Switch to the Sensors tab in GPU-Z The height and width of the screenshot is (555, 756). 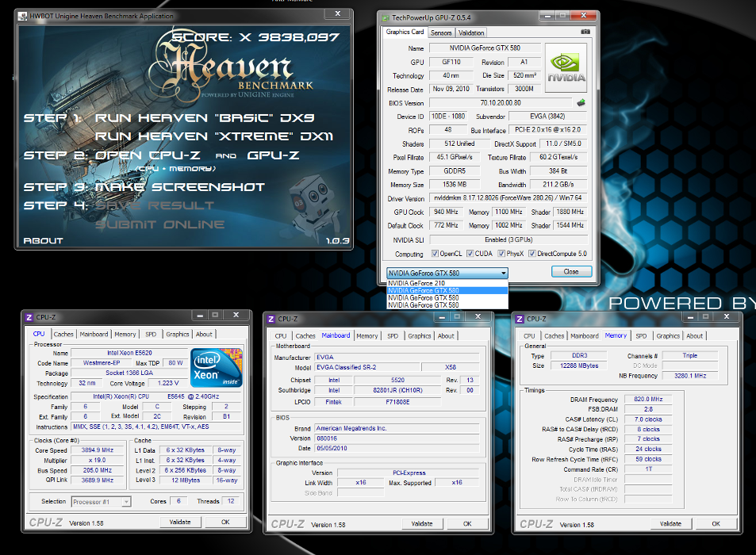click(441, 33)
